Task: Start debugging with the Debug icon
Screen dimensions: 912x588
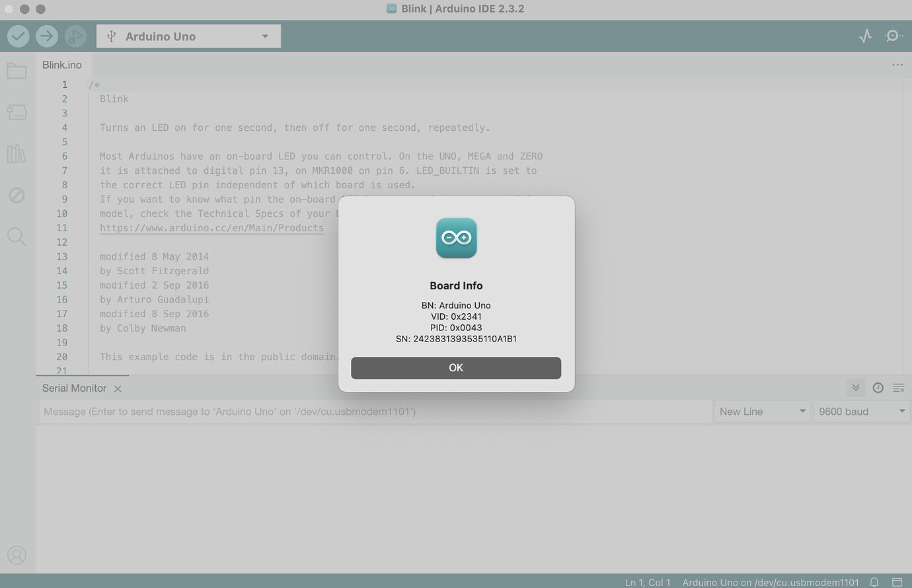Action: (75, 36)
